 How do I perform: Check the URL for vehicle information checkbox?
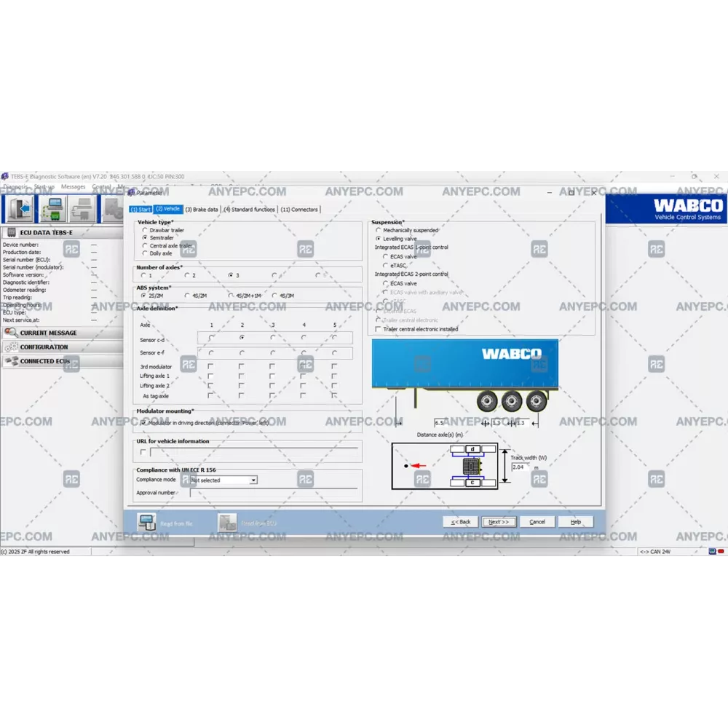[143, 452]
